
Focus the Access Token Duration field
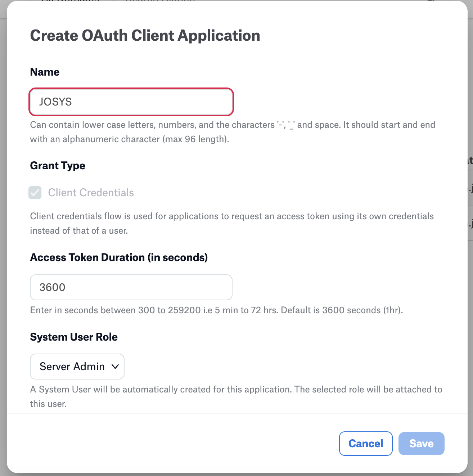pyautogui.click(x=131, y=287)
